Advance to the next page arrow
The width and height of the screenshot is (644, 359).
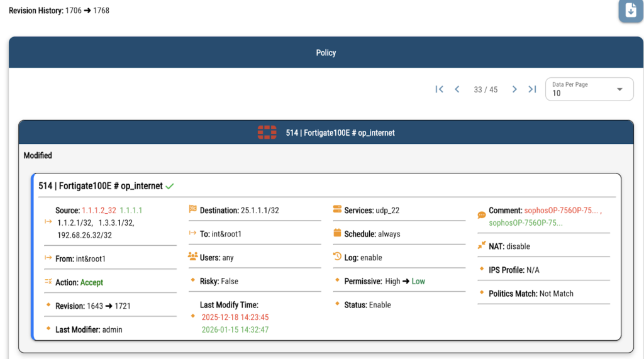pyautogui.click(x=514, y=89)
